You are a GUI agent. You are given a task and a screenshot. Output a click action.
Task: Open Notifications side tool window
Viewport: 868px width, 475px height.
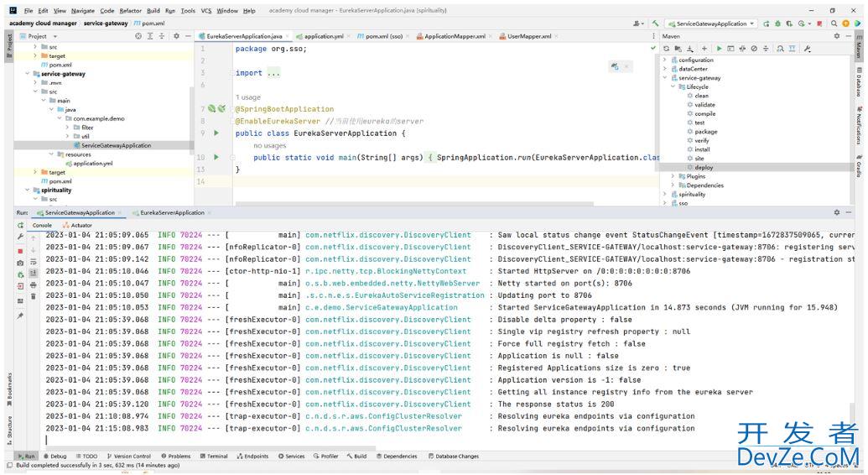coord(859,127)
